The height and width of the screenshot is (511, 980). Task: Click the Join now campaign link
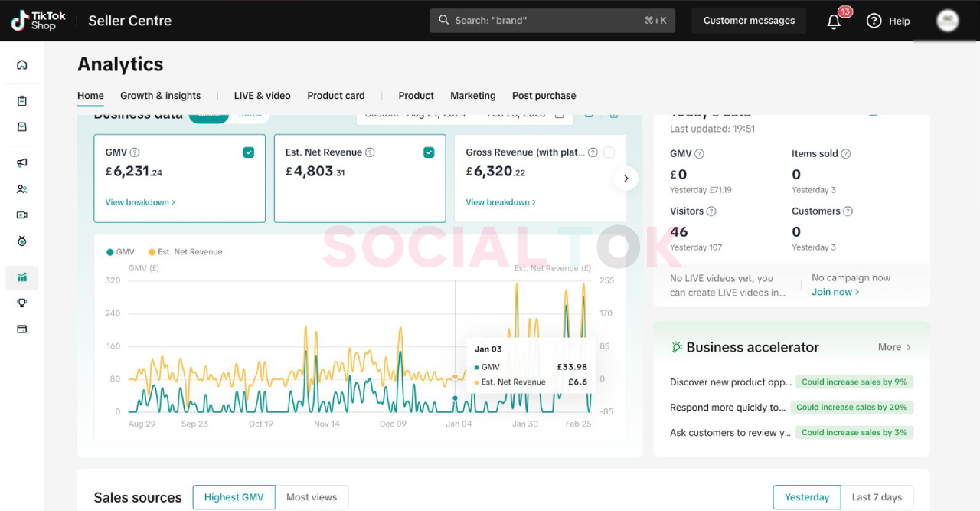tap(835, 292)
